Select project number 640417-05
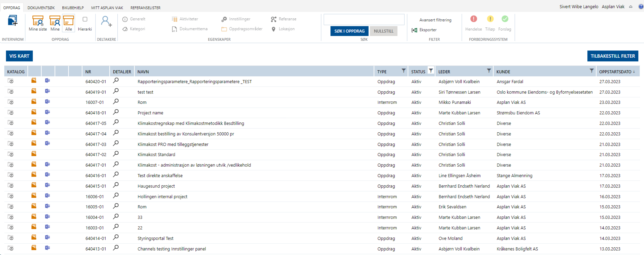 (x=96, y=123)
